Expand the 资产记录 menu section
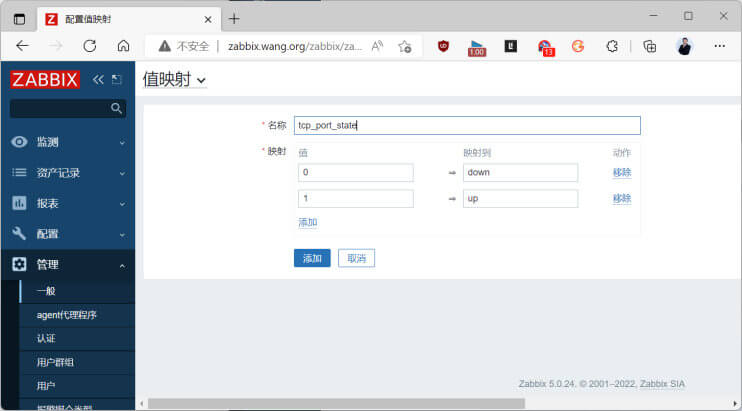Screen dimensions: 742x411 (122, 174)
